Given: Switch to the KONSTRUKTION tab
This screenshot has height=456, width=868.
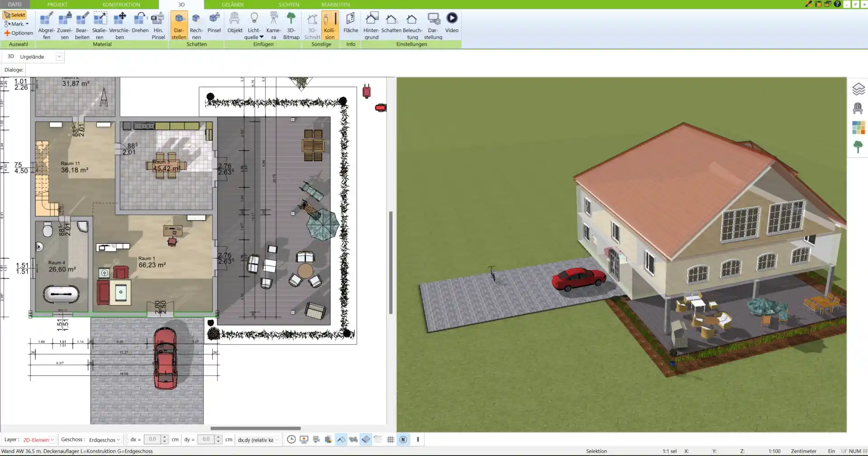Looking at the screenshot, I should coord(121,5).
